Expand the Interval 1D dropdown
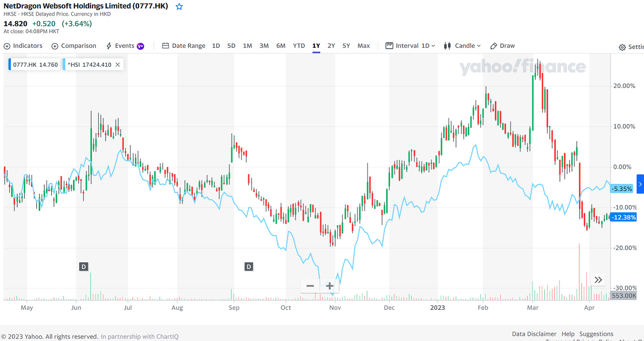 [410, 46]
